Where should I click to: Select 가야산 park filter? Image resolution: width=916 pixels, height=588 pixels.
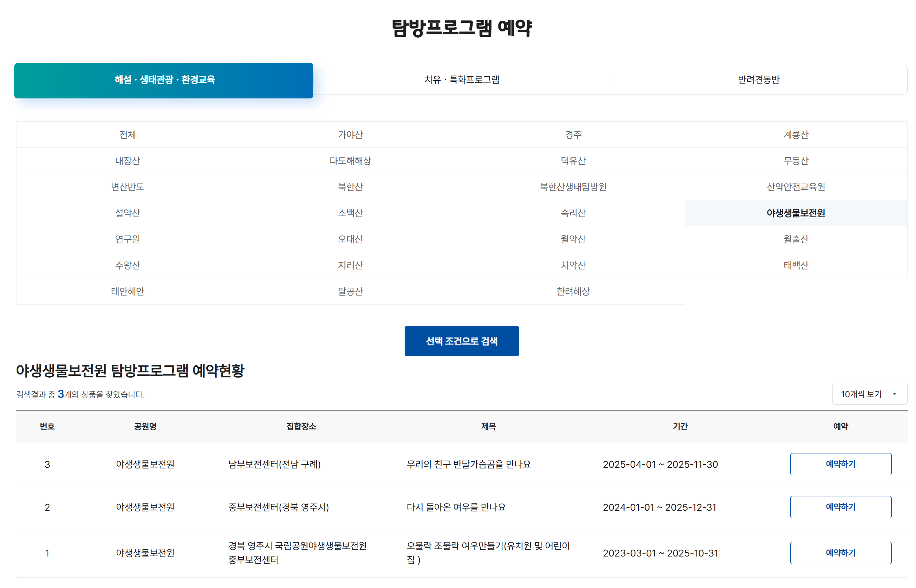[x=350, y=135]
